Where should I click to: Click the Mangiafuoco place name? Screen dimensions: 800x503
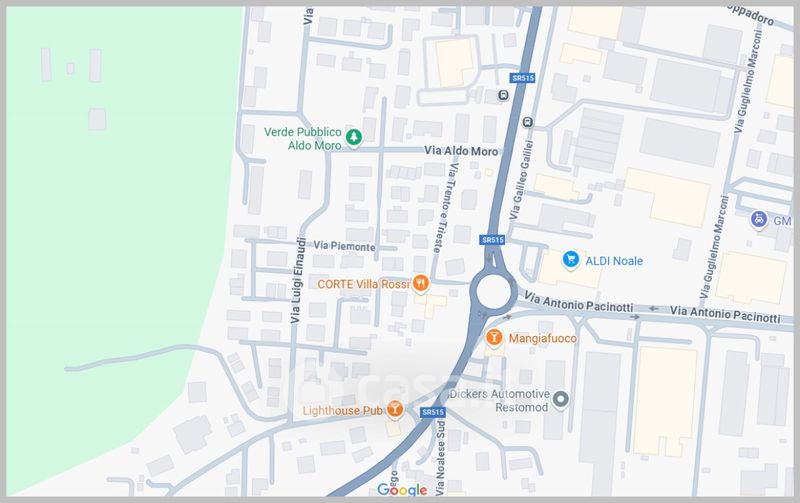[542, 338]
